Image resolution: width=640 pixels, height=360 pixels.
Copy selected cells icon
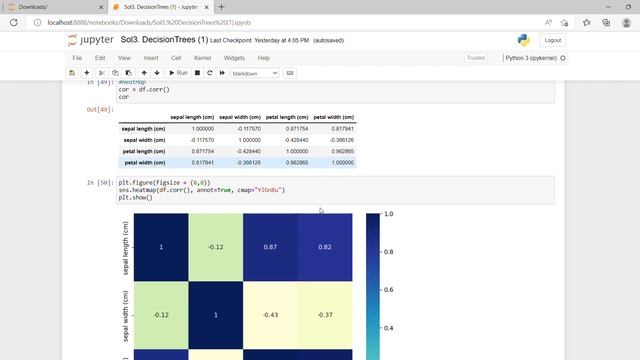point(115,73)
